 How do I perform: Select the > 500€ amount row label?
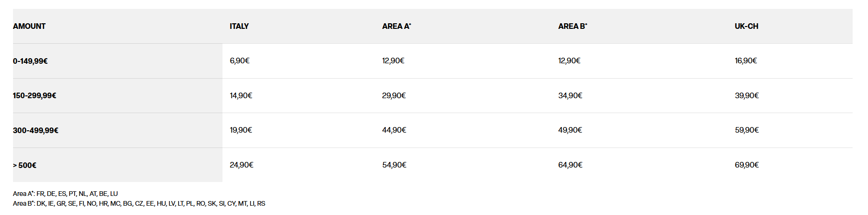(x=25, y=165)
